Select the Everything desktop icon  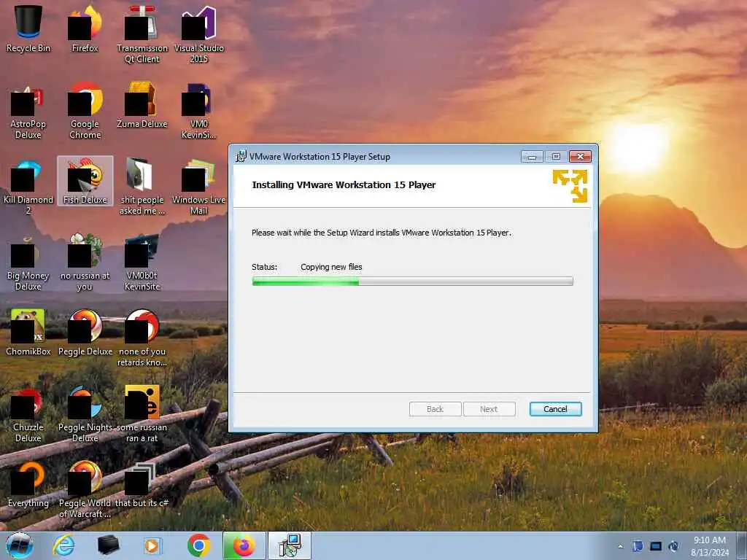tap(28, 484)
